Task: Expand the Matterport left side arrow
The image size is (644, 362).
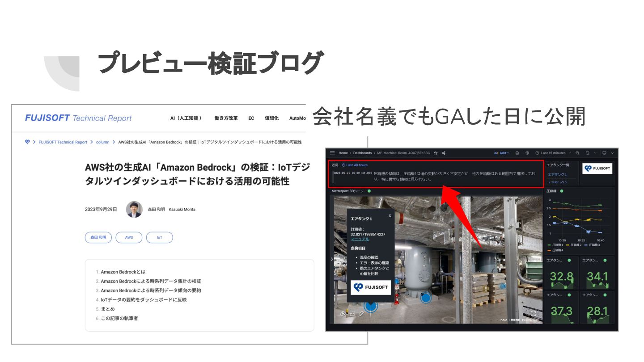Action: pos(331,259)
